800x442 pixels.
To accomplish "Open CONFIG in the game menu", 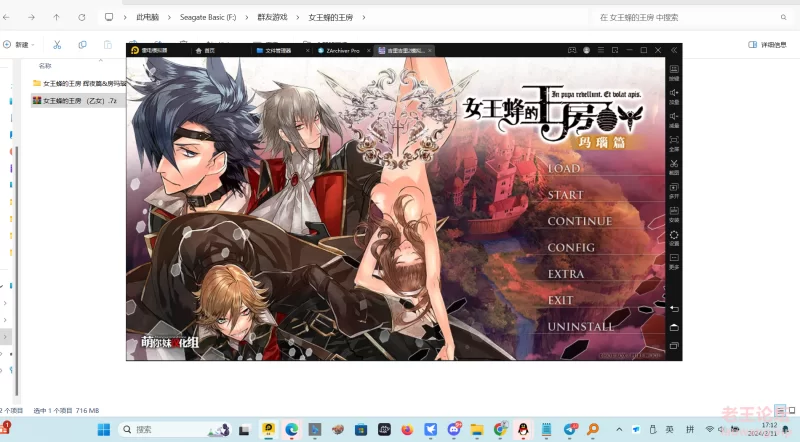I will pyautogui.click(x=571, y=248).
